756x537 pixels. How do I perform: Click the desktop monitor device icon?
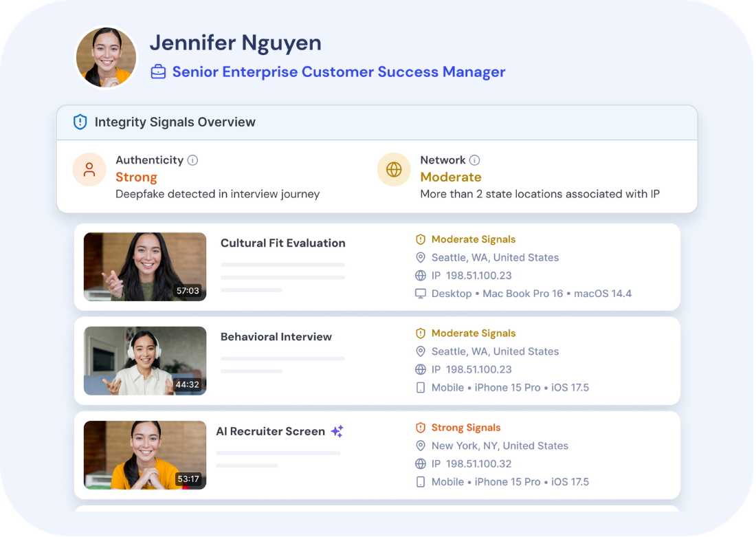point(421,294)
